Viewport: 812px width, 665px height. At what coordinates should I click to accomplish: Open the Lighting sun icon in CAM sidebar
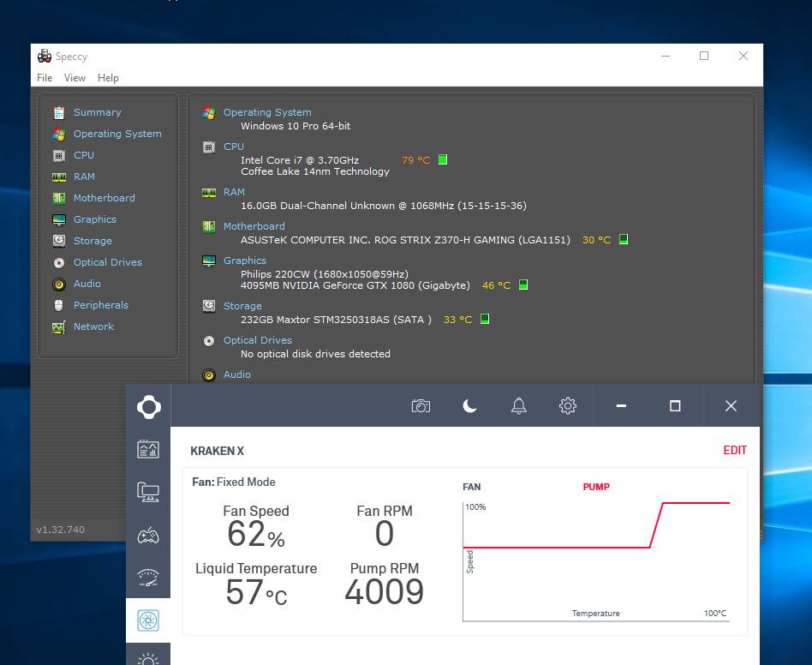148,659
